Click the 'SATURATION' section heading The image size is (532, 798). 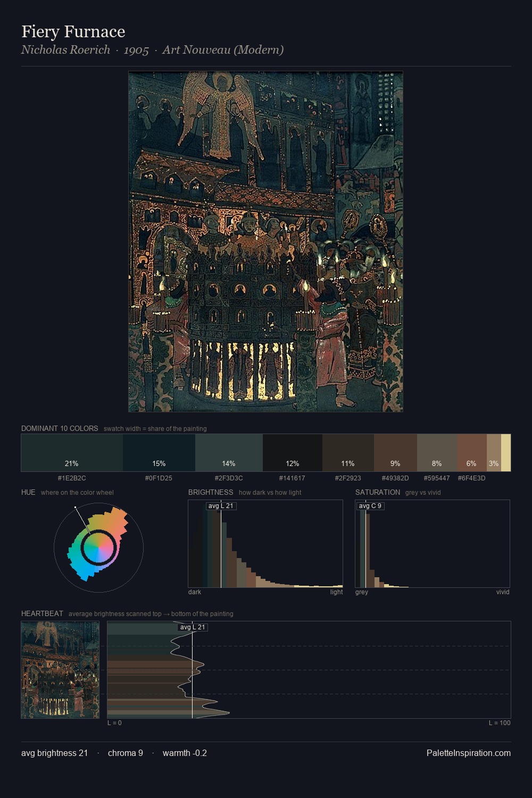coord(378,492)
